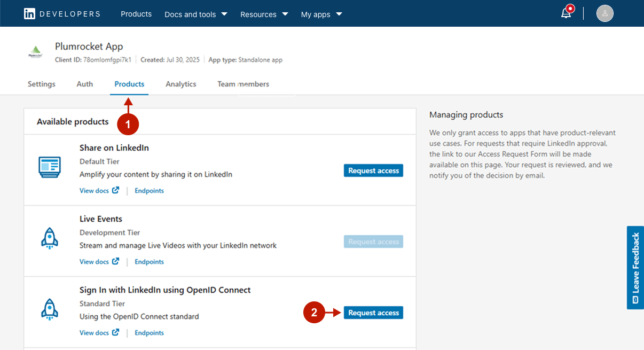Go to the Team members tab
644x350 pixels.
243,84
